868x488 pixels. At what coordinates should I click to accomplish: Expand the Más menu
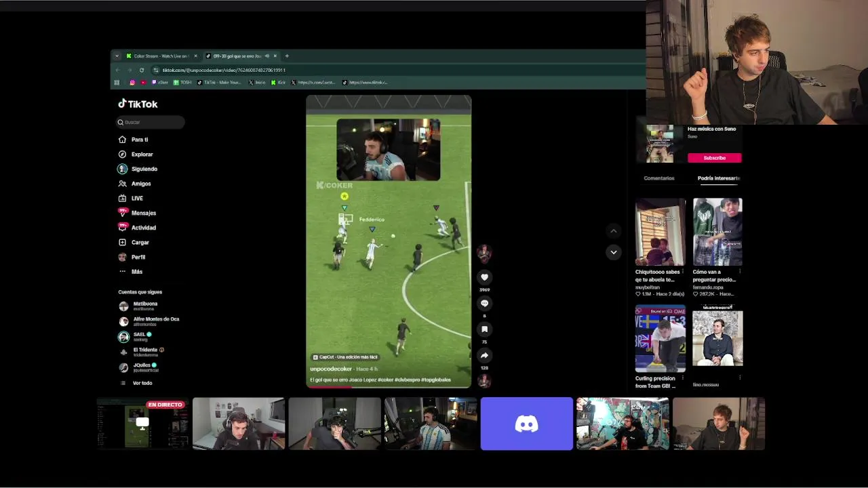130,272
